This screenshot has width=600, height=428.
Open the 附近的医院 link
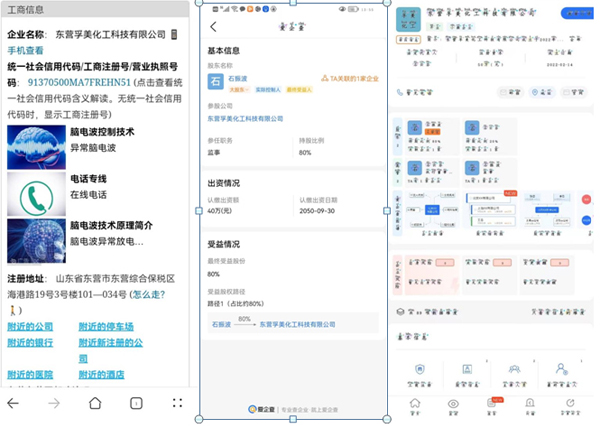30,374
